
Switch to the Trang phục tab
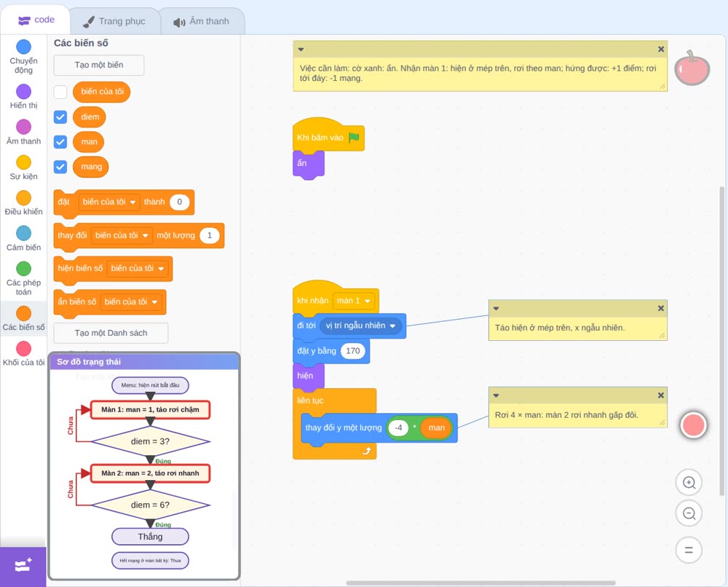click(x=114, y=21)
